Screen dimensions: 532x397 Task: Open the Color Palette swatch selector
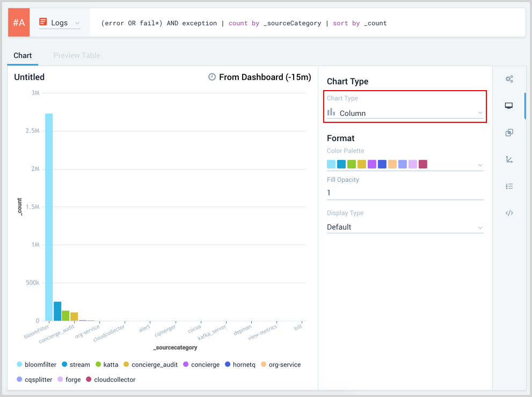coord(405,164)
